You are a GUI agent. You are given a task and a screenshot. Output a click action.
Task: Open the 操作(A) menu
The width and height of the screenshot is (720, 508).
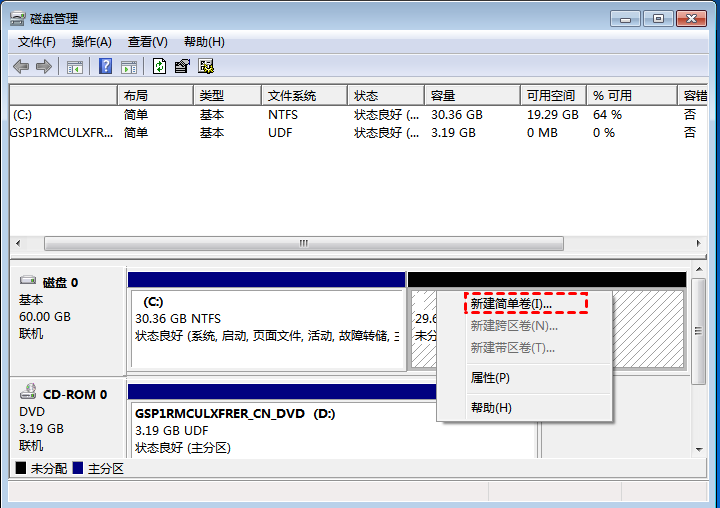tap(91, 42)
